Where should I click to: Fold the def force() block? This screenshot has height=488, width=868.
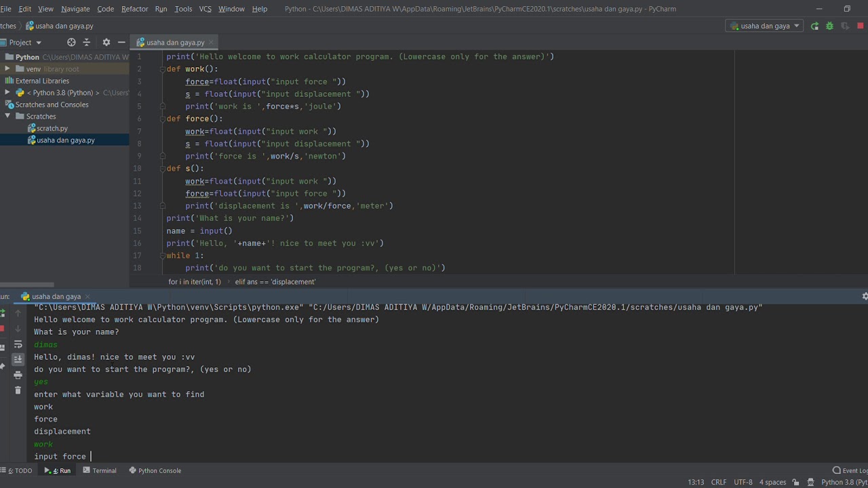click(163, 119)
